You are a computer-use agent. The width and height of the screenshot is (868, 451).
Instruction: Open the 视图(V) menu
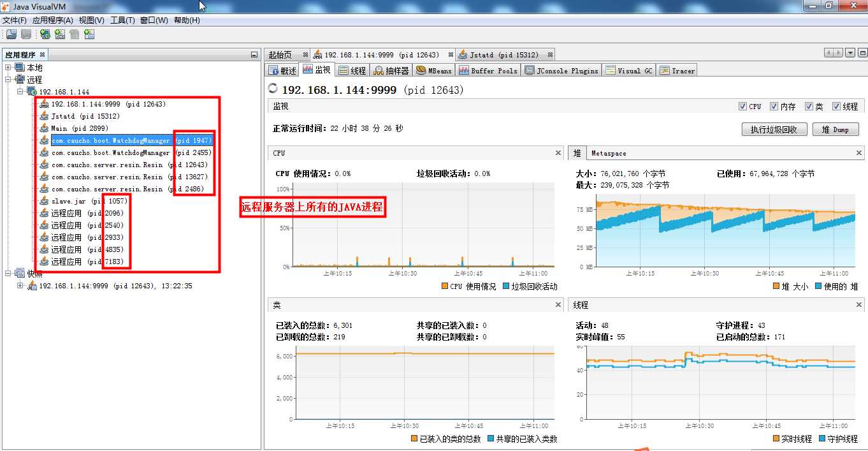click(92, 20)
